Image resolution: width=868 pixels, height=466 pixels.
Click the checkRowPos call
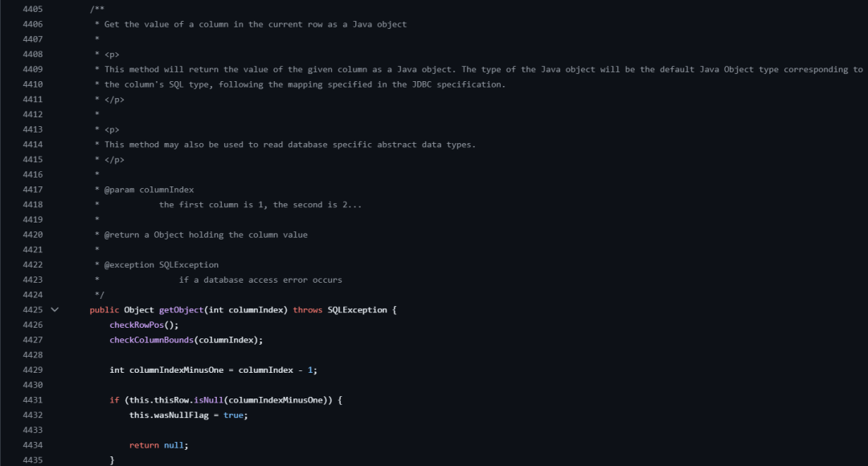(137, 325)
